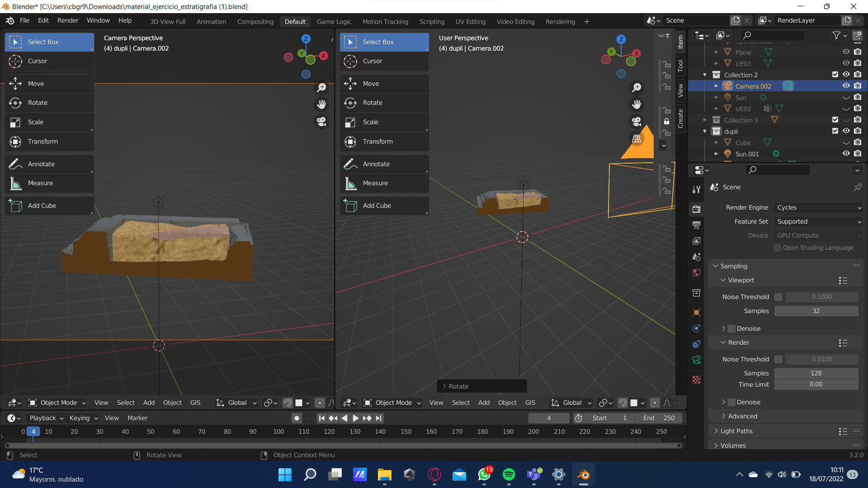Toggle camera view icon in right viewport

[637, 122]
